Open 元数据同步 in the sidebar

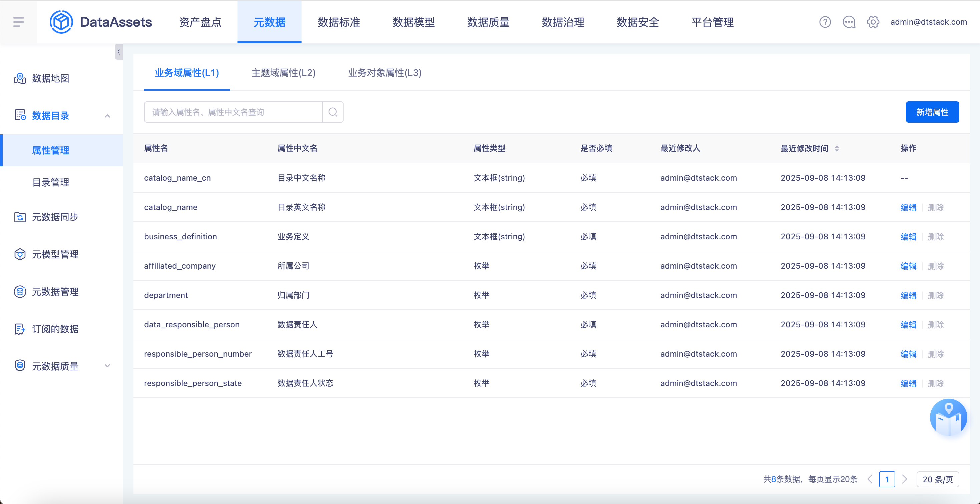(55, 217)
